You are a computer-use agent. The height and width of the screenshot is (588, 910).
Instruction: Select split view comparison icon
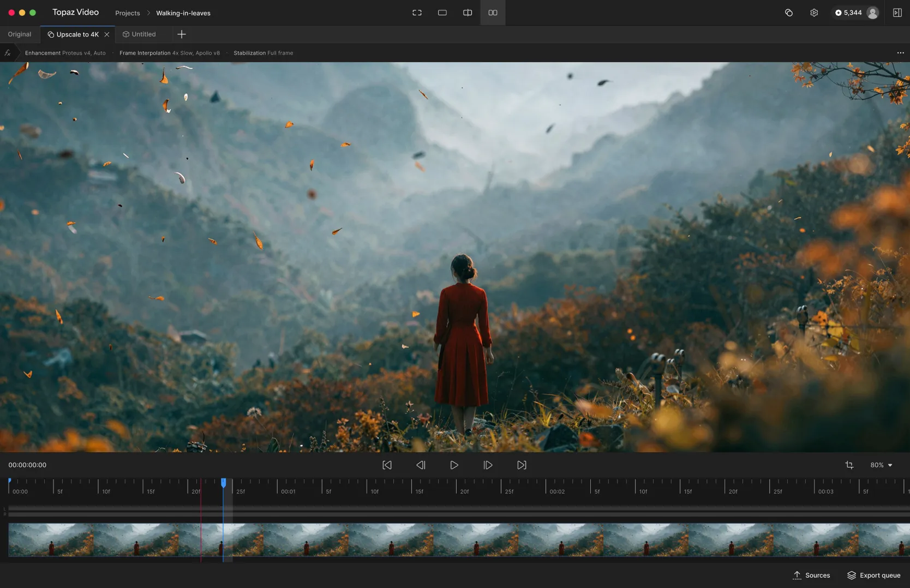tap(468, 13)
